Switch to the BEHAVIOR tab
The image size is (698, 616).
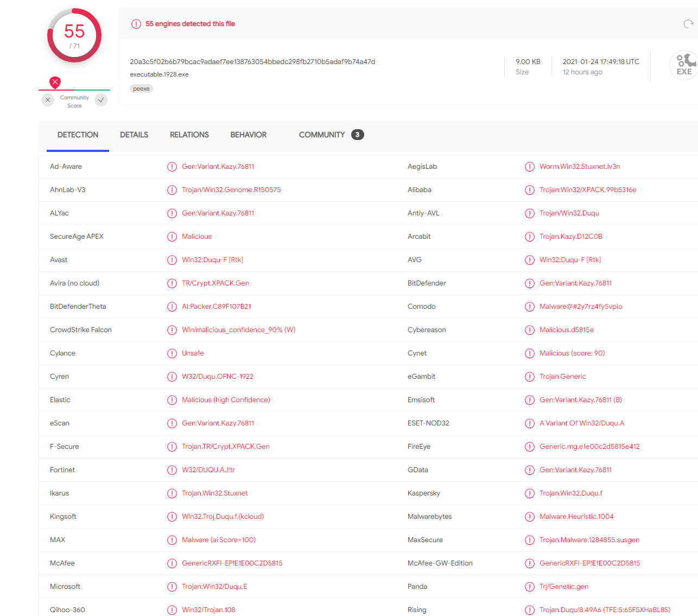click(249, 135)
